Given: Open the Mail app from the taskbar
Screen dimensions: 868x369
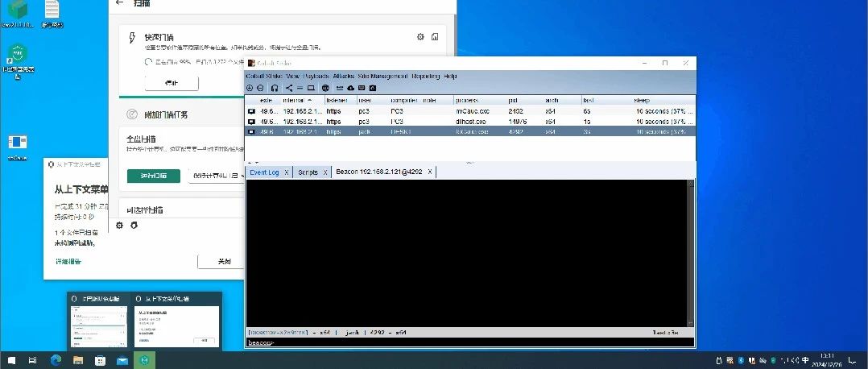Looking at the screenshot, I should 122,360.
